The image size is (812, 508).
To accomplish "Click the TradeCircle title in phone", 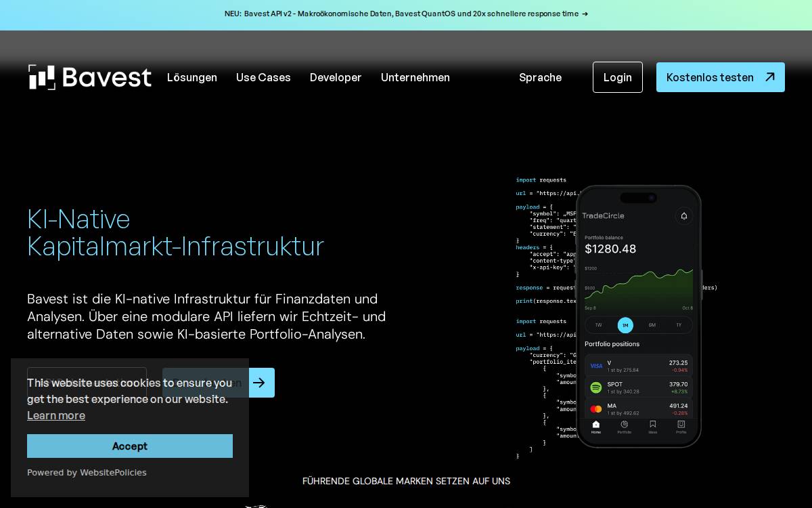I will [603, 215].
